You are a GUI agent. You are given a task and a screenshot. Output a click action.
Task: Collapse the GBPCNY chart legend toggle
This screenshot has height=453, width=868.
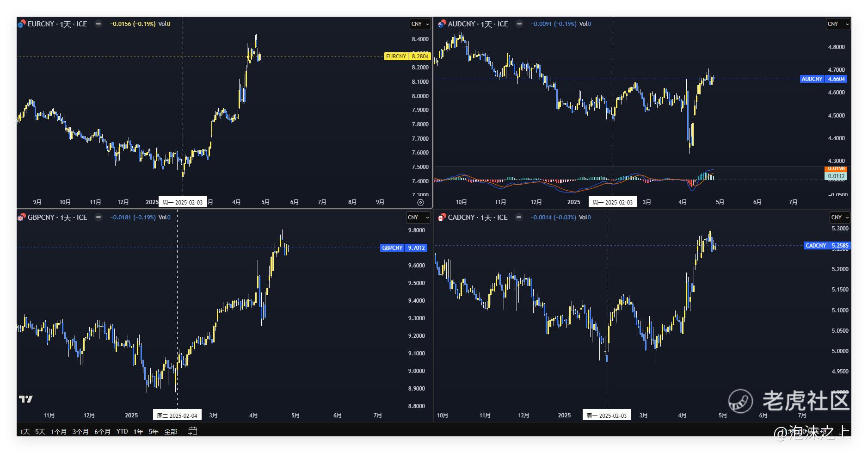pos(98,217)
